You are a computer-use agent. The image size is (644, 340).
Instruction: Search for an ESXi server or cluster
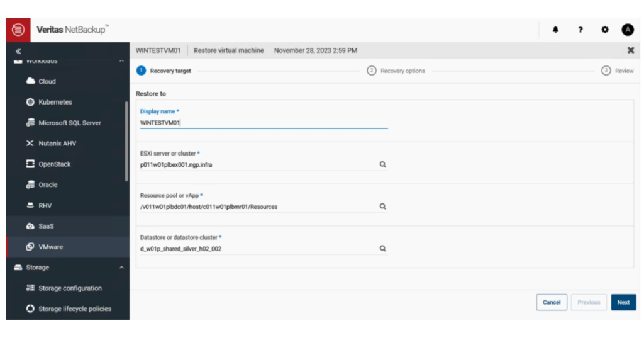point(382,164)
